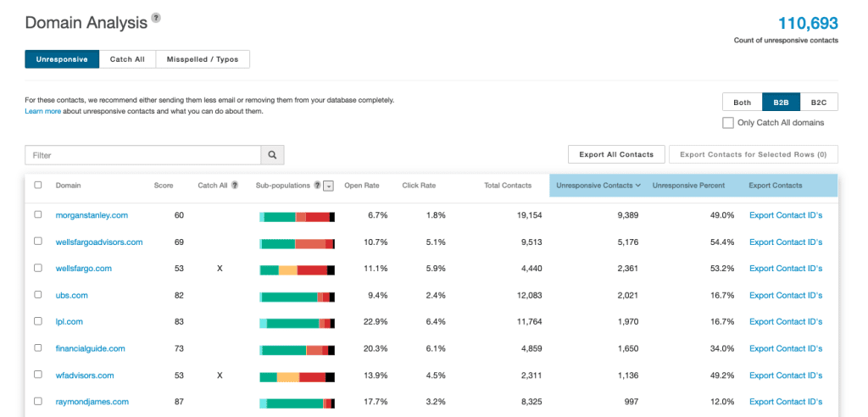Open the wellsfargoadvisors.com domain link
This screenshot has height=417, width=868.
coord(99,242)
